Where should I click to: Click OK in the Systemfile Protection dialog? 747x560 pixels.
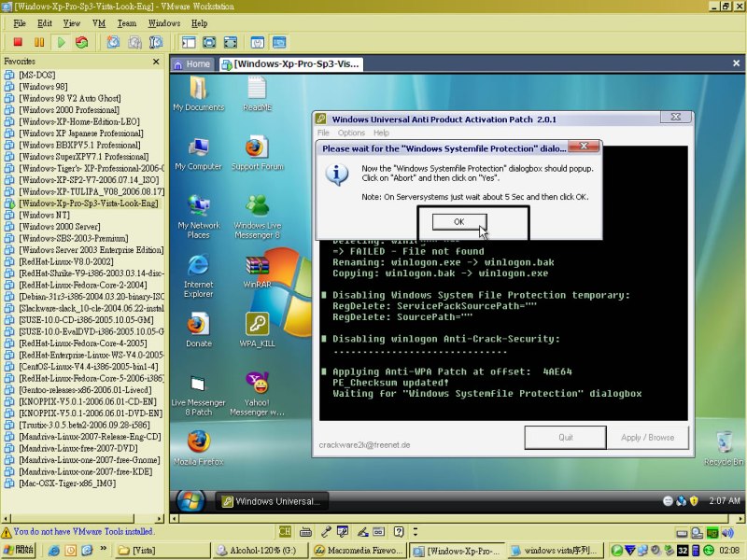click(x=459, y=221)
